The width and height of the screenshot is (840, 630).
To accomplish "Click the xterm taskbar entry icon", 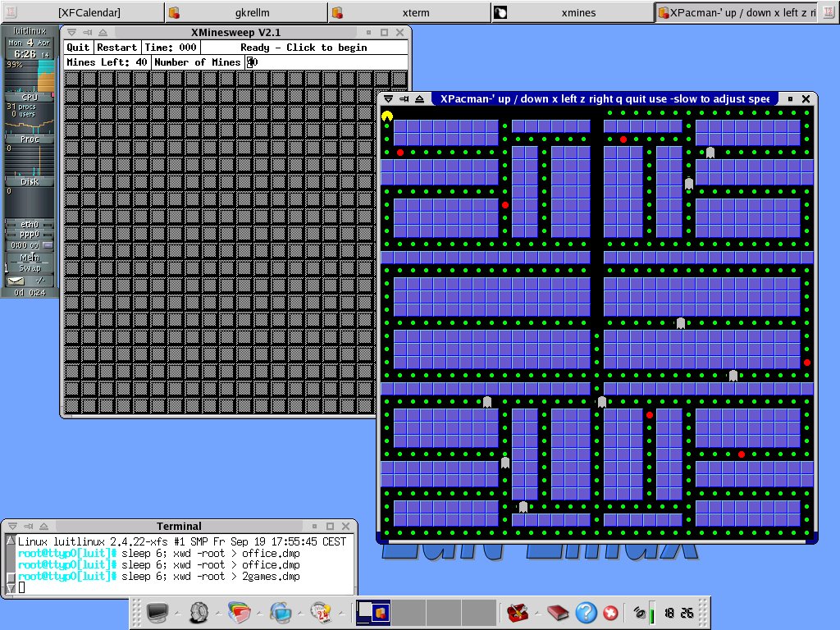I will tap(337, 12).
